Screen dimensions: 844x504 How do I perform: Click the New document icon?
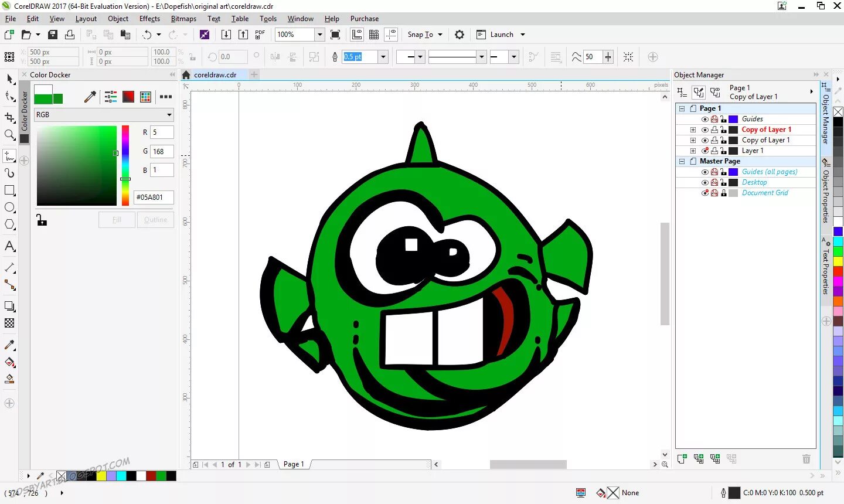(x=9, y=35)
